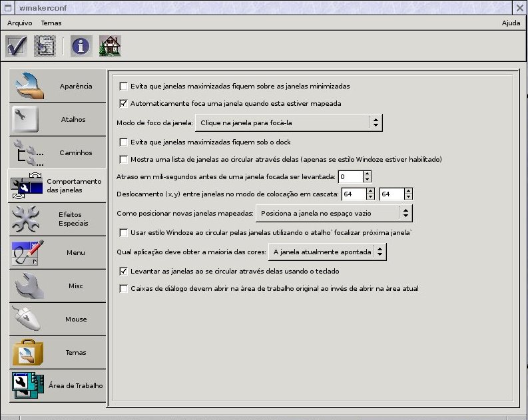Enable dialogs open in original workspace

click(x=124, y=289)
